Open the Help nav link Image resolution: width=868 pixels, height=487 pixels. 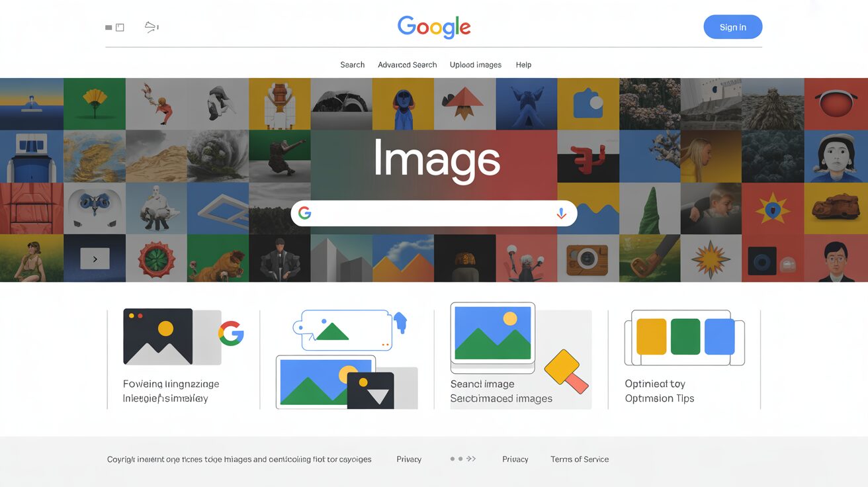click(x=523, y=65)
